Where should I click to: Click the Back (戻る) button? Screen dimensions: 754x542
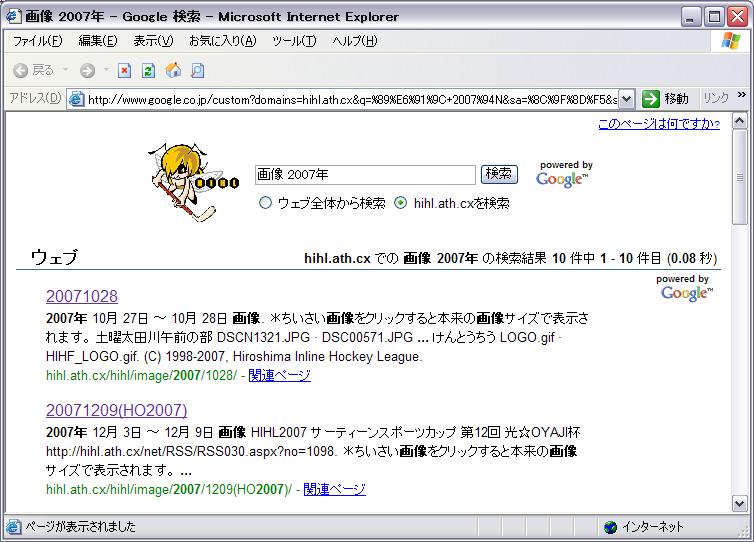(33, 70)
